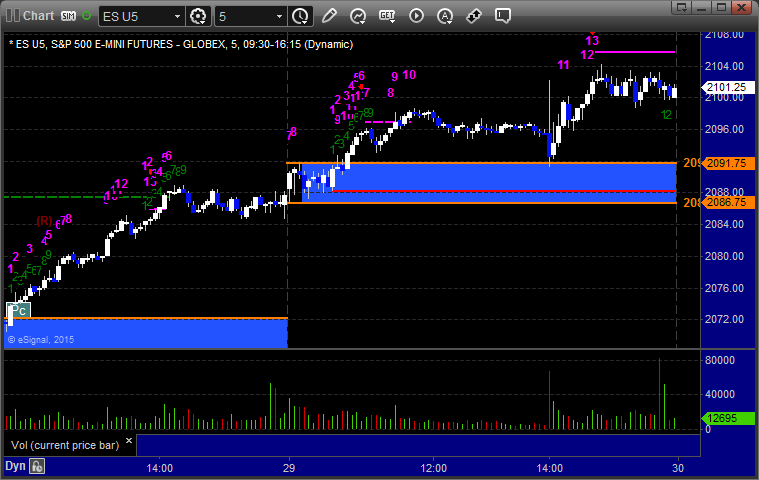
Task: Open the symbol settings gear menu
Action: pyautogui.click(x=198, y=16)
